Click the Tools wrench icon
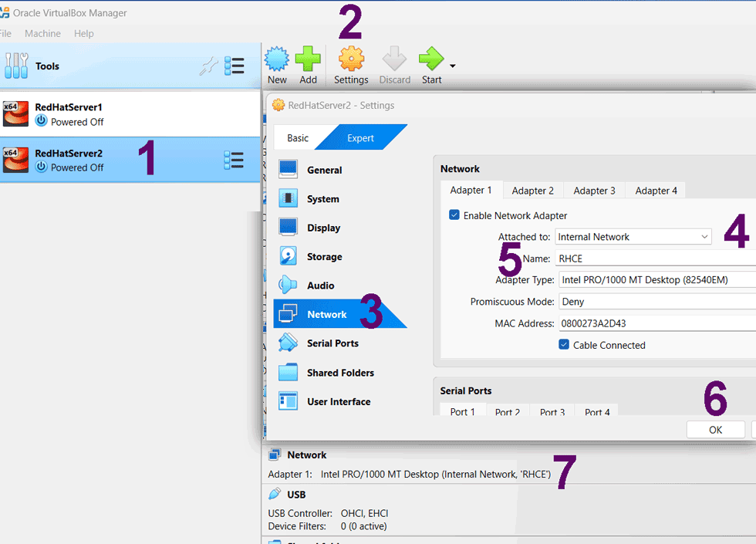The height and width of the screenshot is (544, 756). pyautogui.click(x=16, y=66)
